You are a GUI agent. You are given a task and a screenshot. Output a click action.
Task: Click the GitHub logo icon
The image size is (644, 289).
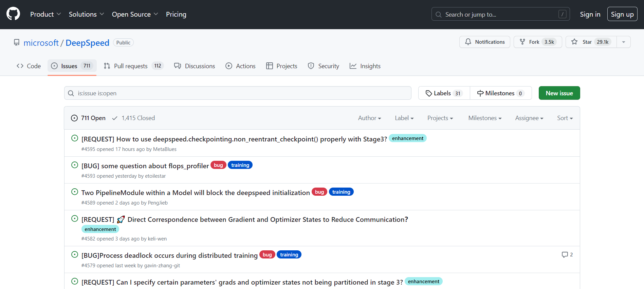point(13,14)
